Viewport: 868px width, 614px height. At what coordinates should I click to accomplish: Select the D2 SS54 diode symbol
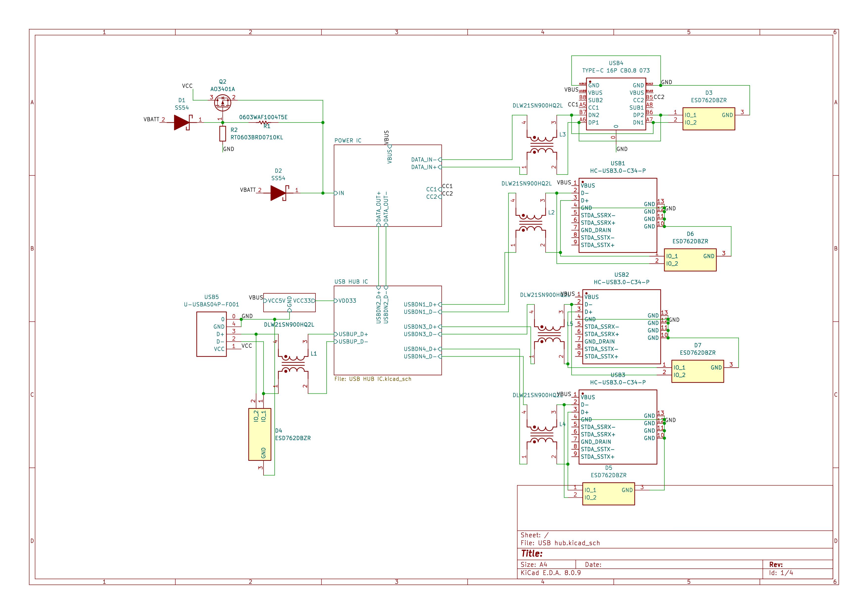pyautogui.click(x=279, y=193)
